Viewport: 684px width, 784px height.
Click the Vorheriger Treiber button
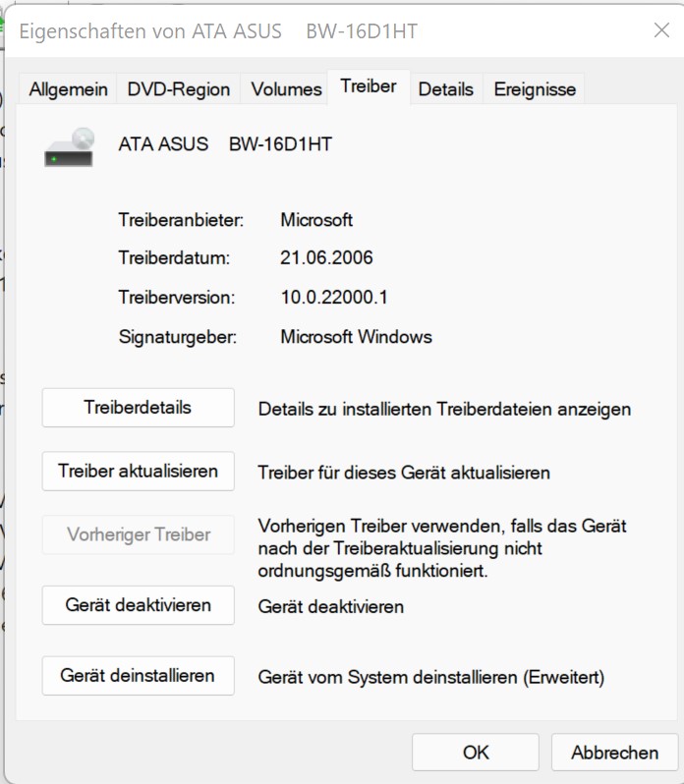pos(138,534)
